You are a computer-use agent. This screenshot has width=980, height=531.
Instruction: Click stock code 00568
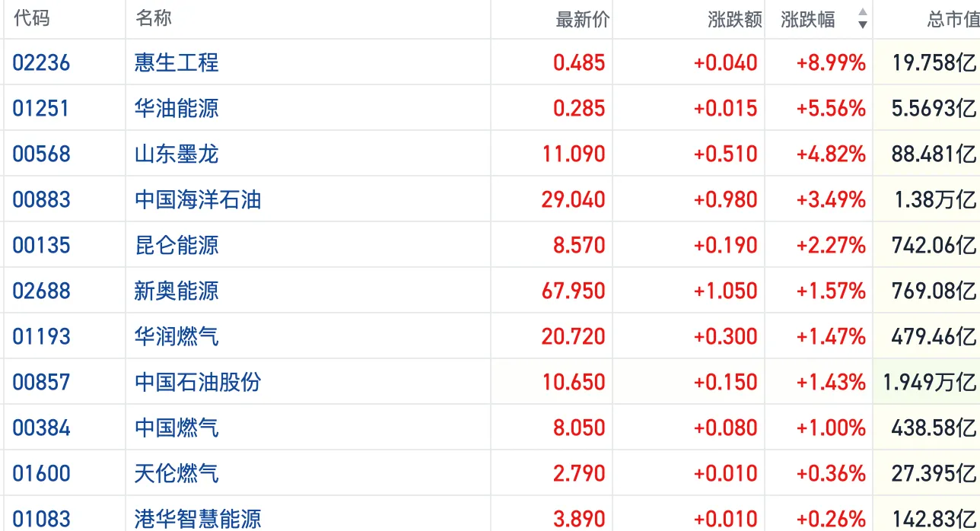point(41,154)
